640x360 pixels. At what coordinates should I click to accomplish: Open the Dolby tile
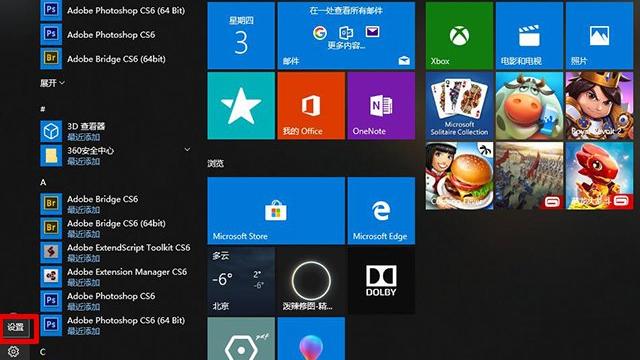coord(381,281)
